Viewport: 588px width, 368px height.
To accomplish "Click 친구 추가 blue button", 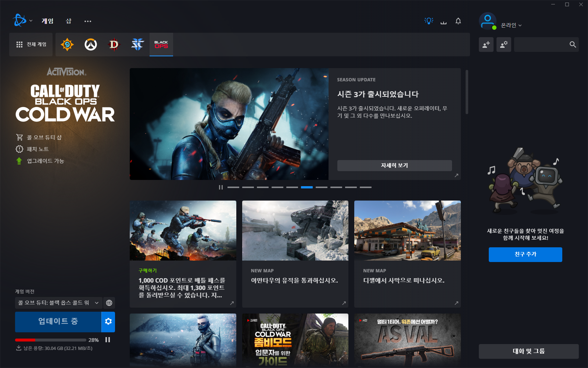I will click(526, 255).
